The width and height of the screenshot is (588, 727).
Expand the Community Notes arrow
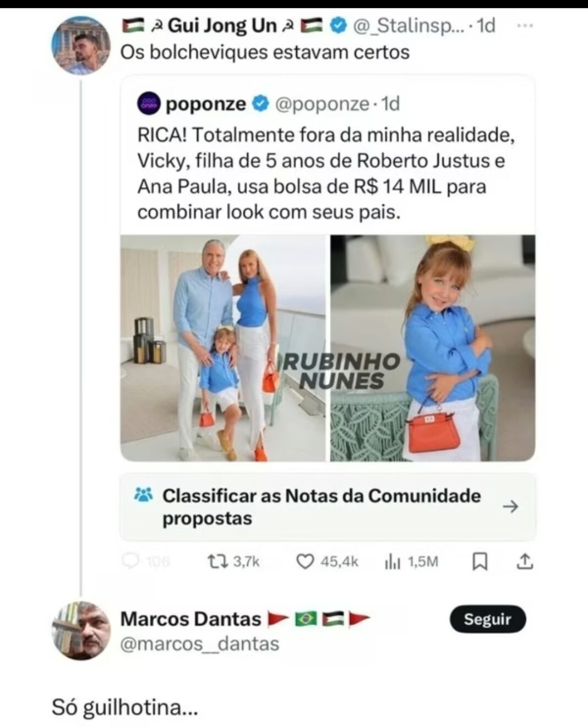coord(510,507)
